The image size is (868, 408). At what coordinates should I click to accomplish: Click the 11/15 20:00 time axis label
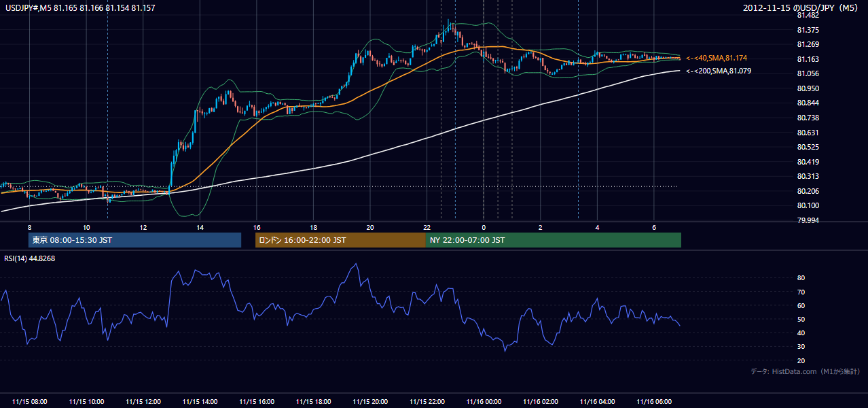369,402
